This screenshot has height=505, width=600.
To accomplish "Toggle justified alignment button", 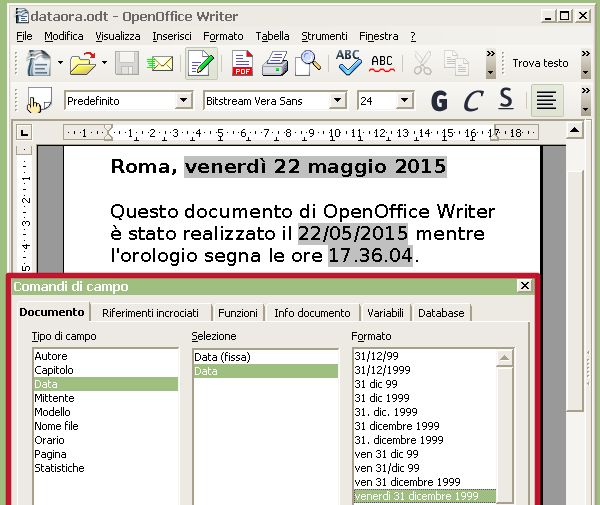I will pyautogui.click(x=546, y=101).
